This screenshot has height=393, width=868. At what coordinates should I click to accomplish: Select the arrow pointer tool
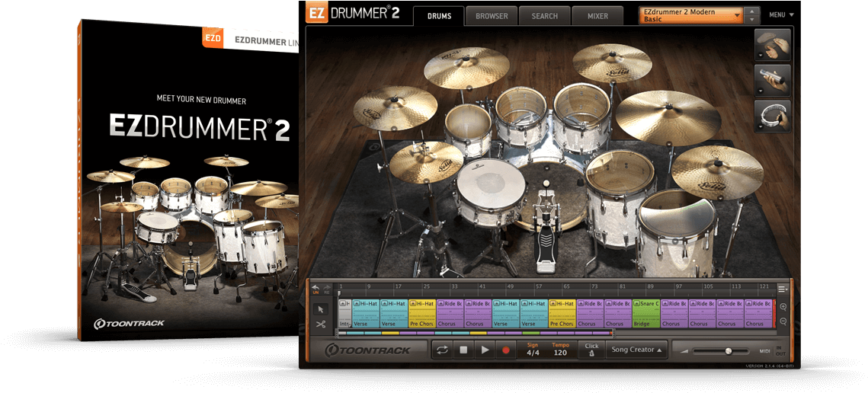(x=321, y=309)
